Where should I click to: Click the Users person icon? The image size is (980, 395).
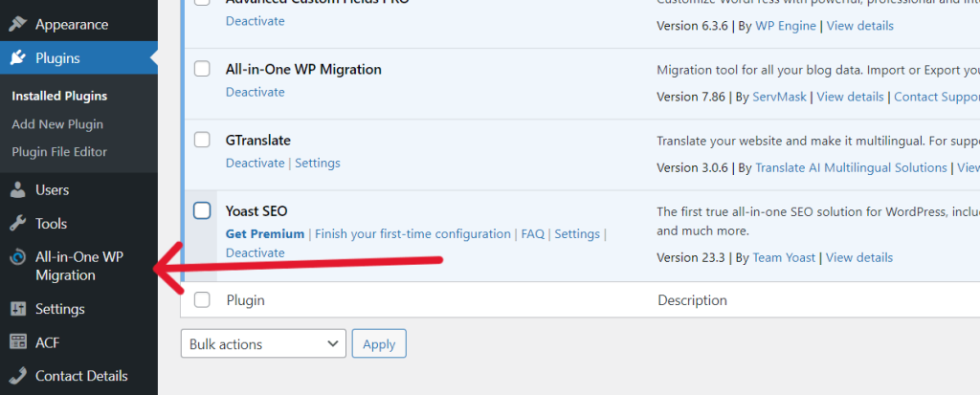point(18,189)
